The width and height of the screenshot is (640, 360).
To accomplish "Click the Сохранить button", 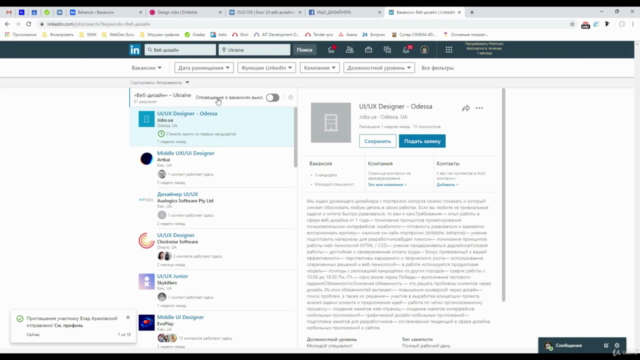I will coord(378,141).
